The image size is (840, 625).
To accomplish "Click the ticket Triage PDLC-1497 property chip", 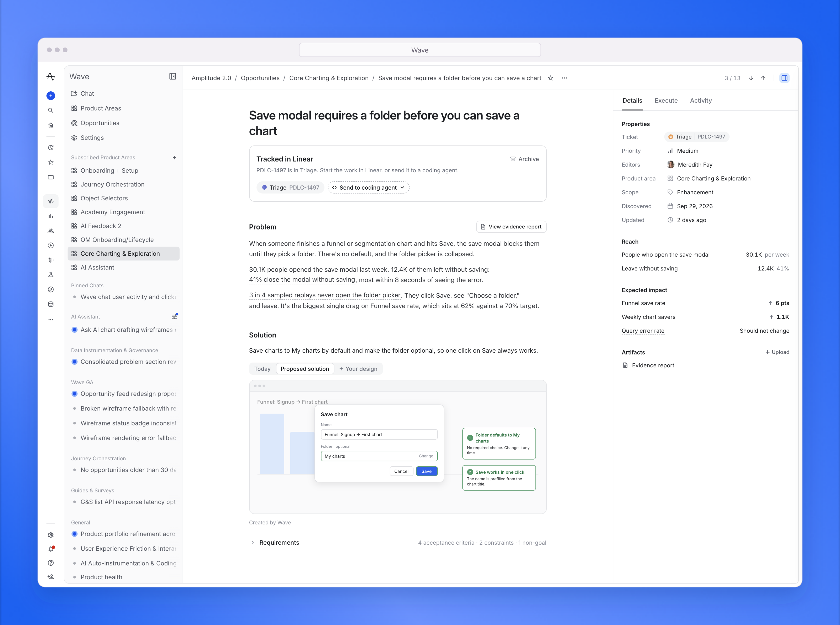I will [697, 137].
